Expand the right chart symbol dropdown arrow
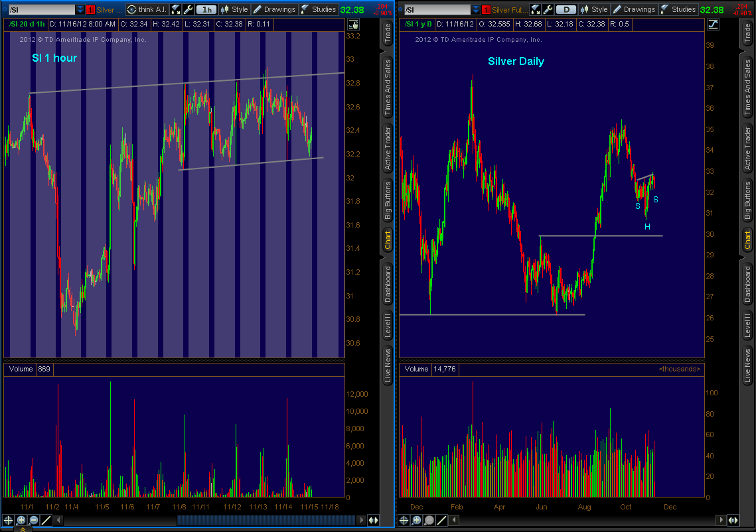Image resolution: width=756 pixels, height=532 pixels. pos(475,9)
